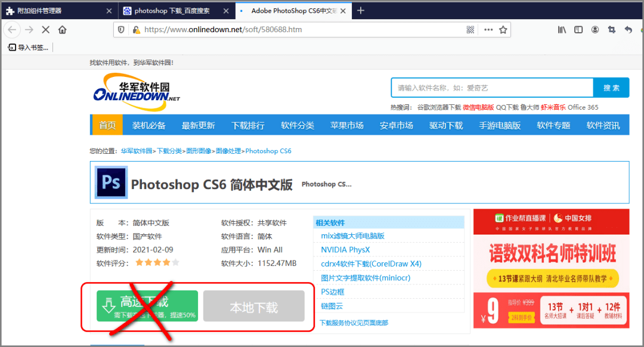644x347 pixels.
Task: Click the 华军软件园 Onlinedown logo
Action: pyautogui.click(x=137, y=92)
